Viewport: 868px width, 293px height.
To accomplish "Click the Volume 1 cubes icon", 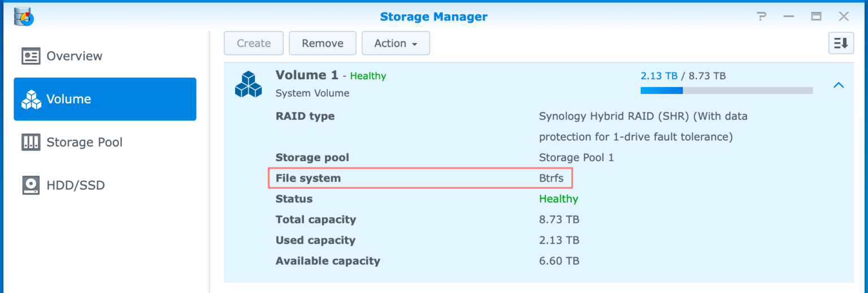I will tap(249, 84).
